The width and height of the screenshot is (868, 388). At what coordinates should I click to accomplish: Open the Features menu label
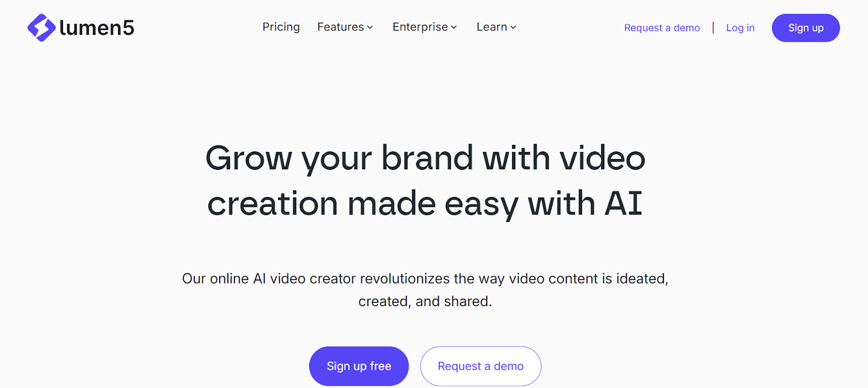(341, 27)
